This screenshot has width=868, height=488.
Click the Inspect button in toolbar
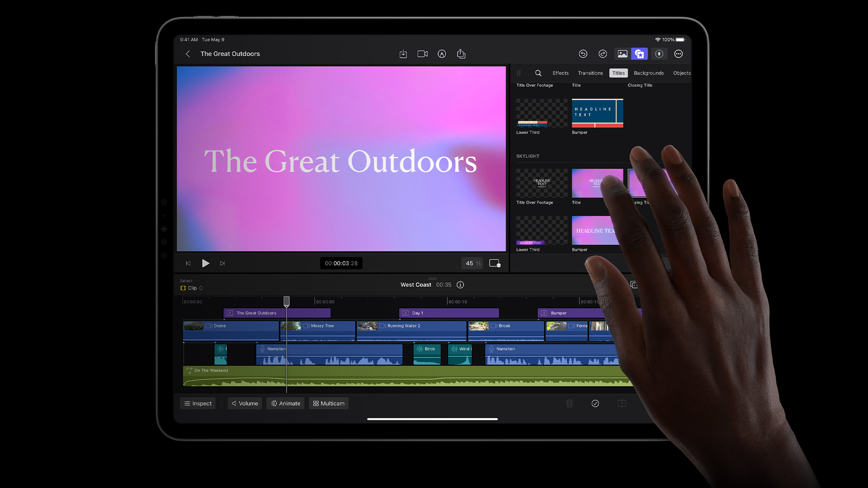click(x=198, y=404)
